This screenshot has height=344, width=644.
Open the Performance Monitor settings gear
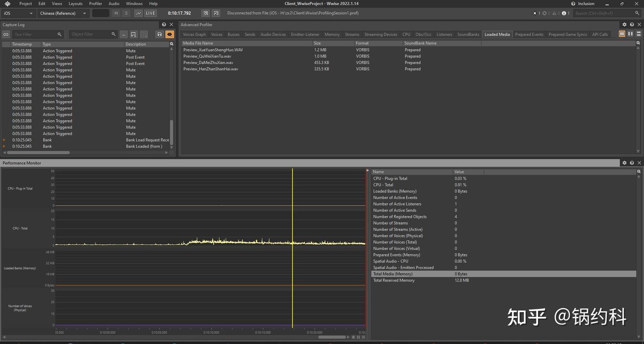624,163
